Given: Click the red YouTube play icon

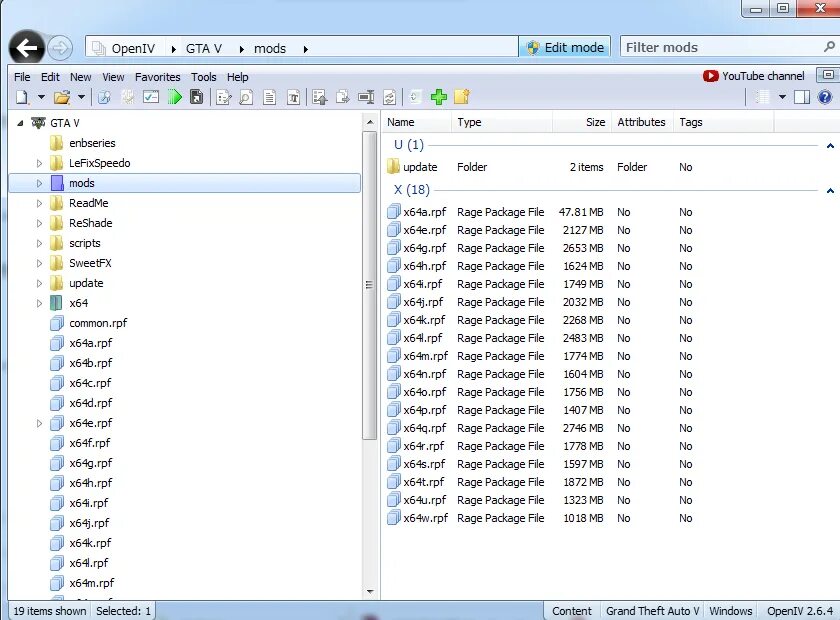Looking at the screenshot, I should point(710,76).
